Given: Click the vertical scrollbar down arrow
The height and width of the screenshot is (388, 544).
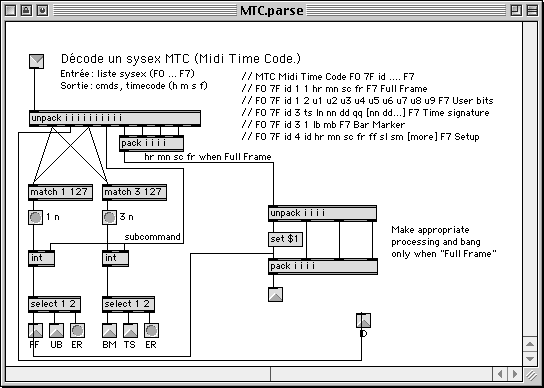Looking at the screenshot, I should point(530,358).
